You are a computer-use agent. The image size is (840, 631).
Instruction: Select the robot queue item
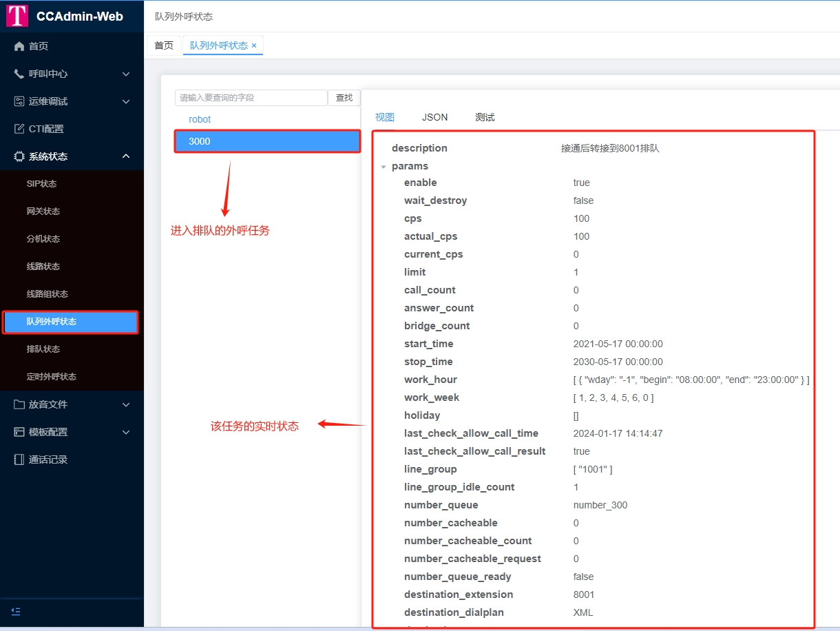200,119
